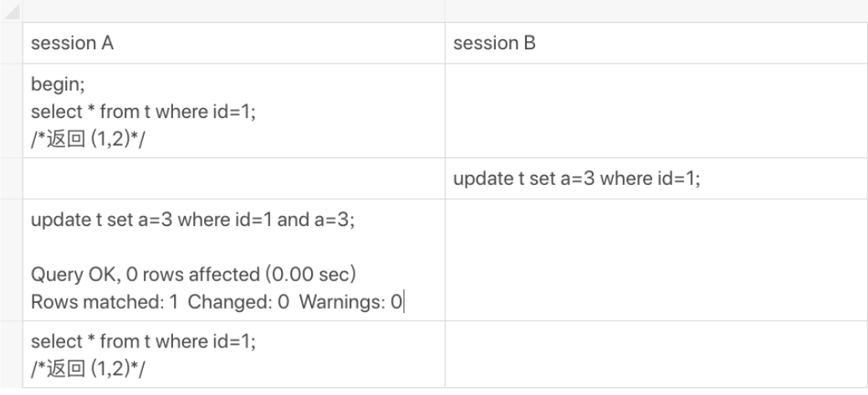Select empty session A cell beside session B update
868x395 pixels.
point(233,178)
